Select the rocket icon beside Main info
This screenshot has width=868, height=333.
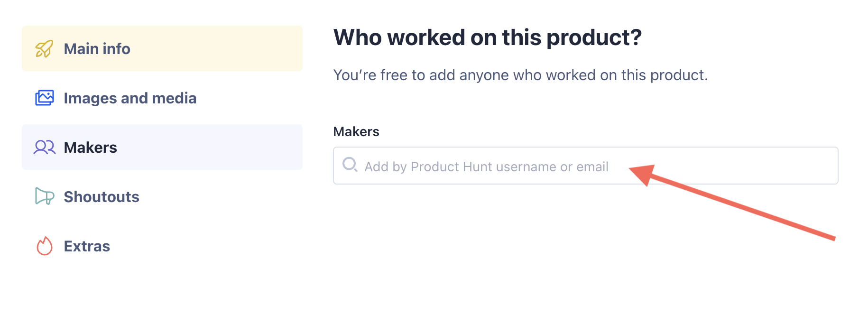point(44,48)
